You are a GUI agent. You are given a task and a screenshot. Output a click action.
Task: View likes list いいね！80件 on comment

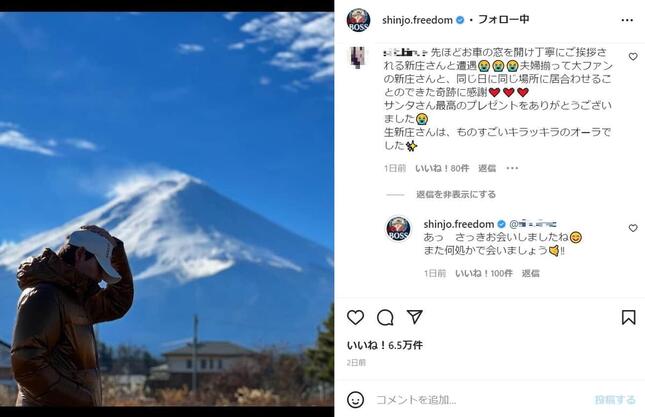coord(442,168)
